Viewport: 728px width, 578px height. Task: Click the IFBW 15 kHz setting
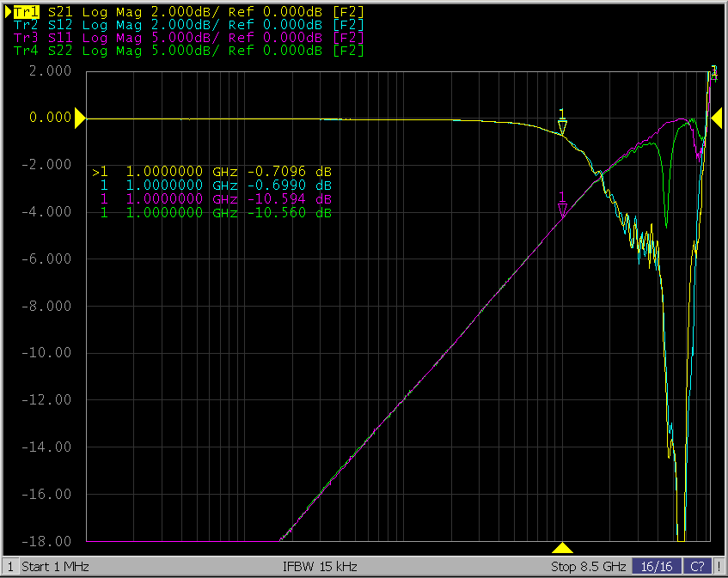(320, 567)
